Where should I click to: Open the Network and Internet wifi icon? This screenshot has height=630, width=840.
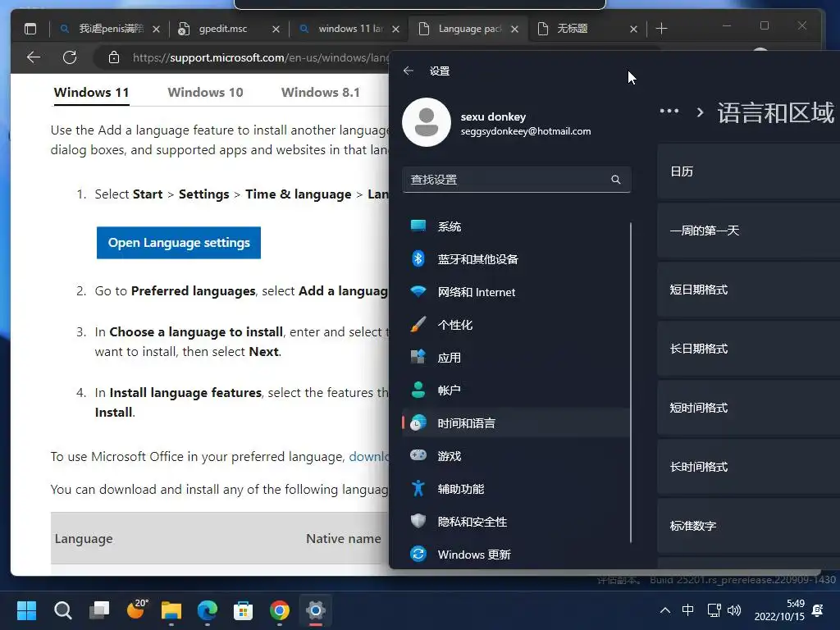(418, 291)
